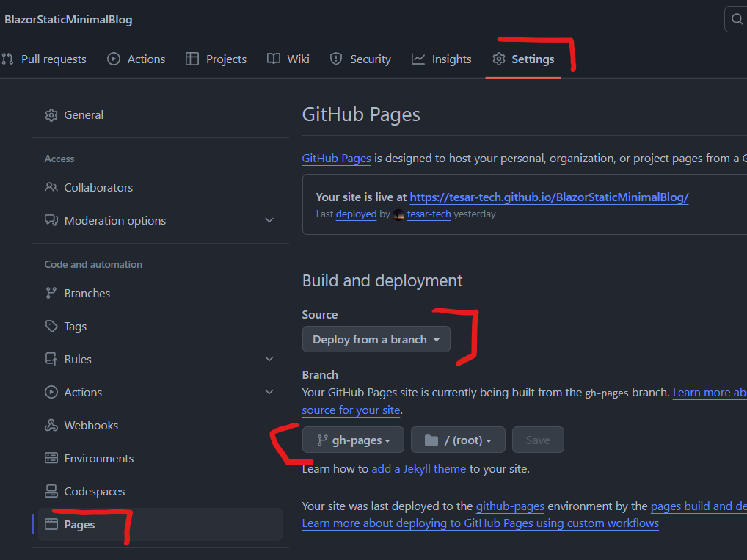Select the Codespaces icon in sidebar
Image resolution: width=747 pixels, height=560 pixels.
51,491
